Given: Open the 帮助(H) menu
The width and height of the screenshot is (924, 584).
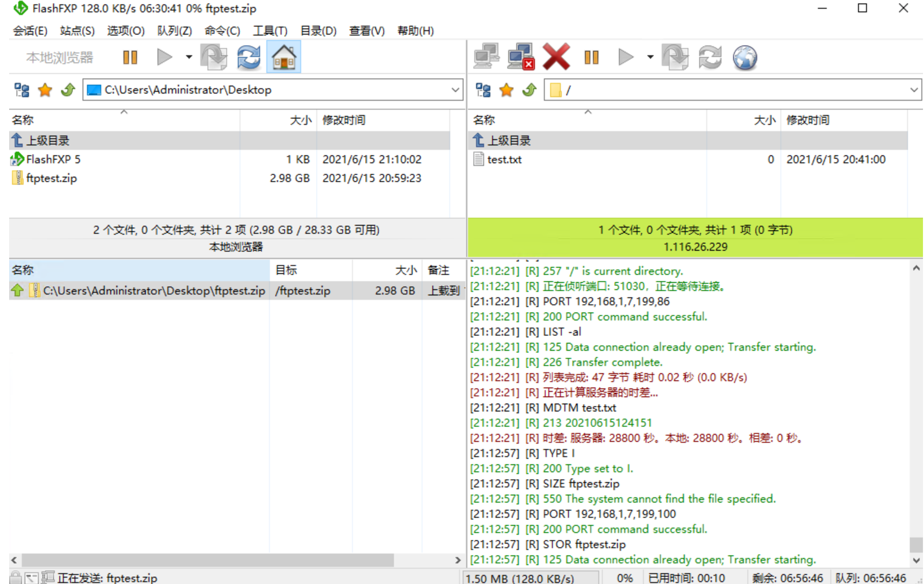Looking at the screenshot, I should [x=416, y=31].
